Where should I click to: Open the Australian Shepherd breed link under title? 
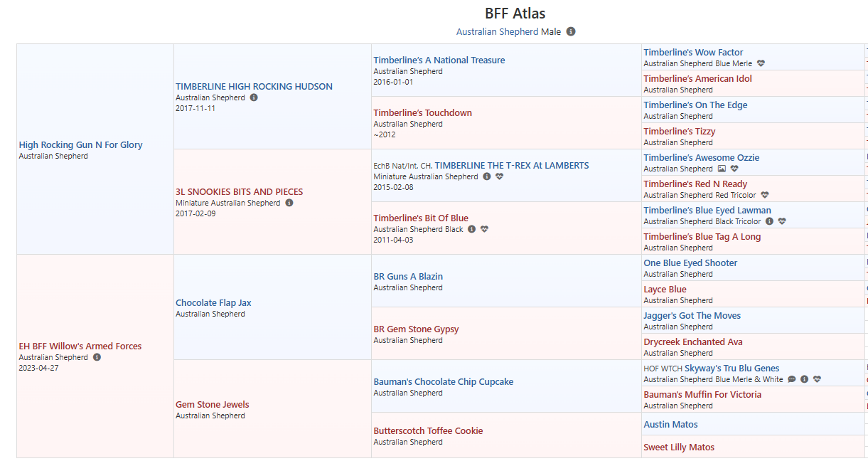click(497, 32)
